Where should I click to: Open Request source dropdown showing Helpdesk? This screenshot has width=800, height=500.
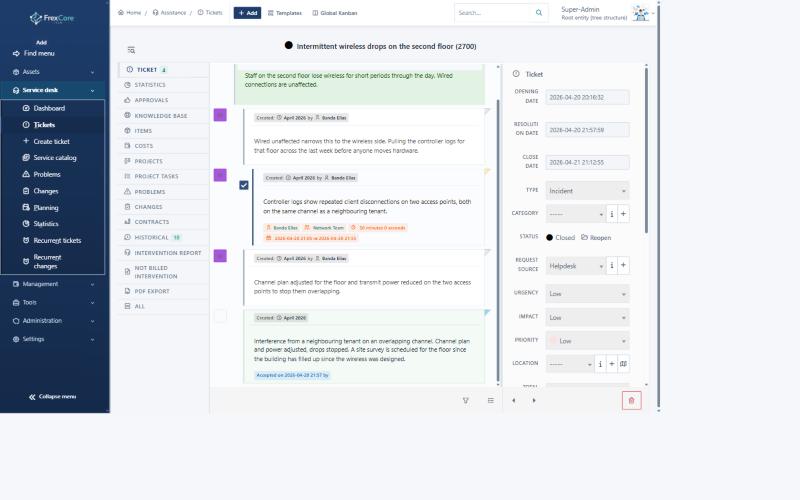point(576,266)
